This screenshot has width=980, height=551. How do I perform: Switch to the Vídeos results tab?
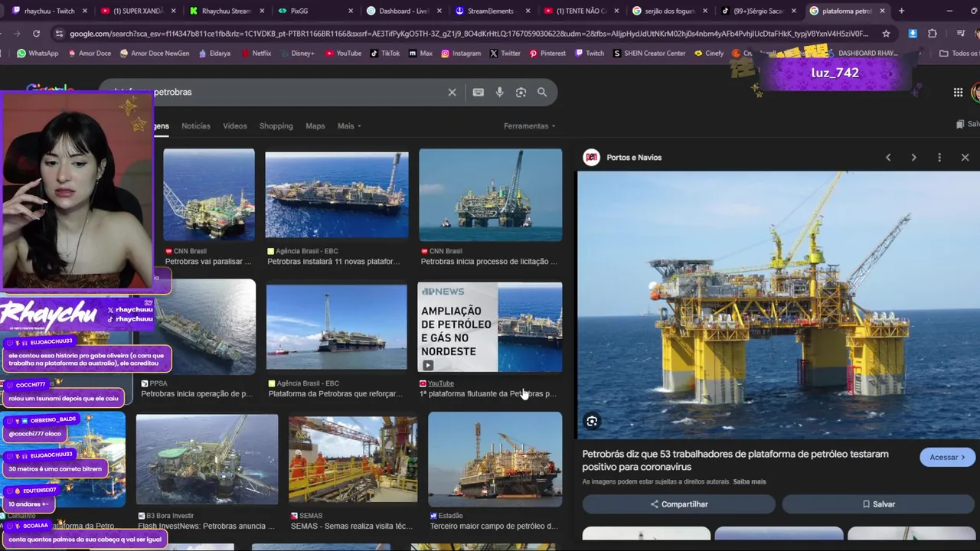(x=234, y=126)
